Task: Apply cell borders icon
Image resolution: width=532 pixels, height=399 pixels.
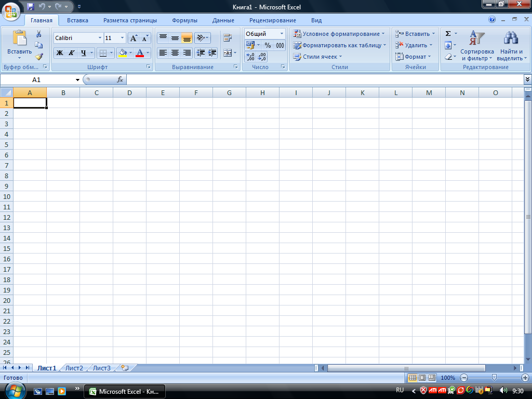Action: click(103, 52)
